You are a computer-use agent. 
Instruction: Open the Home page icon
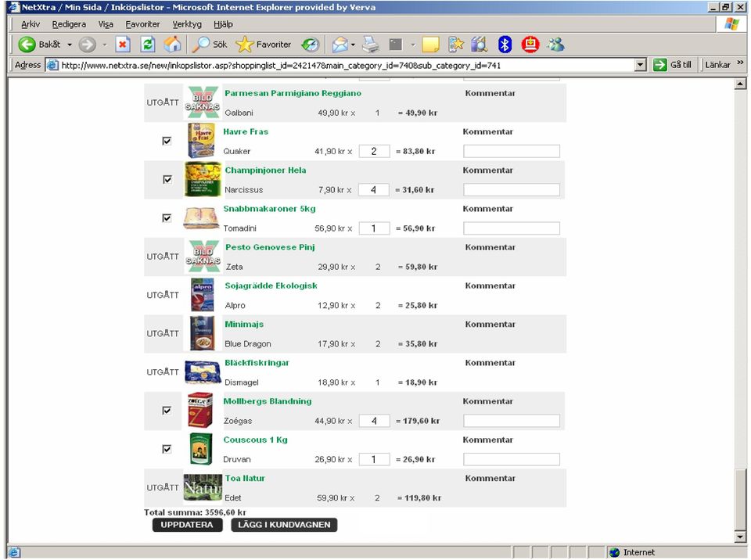coord(172,45)
